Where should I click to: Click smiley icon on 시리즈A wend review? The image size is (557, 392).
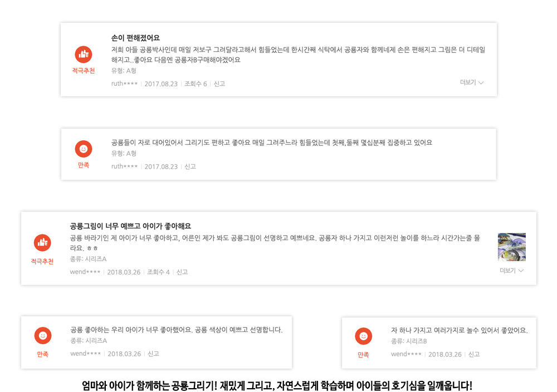tap(43, 336)
